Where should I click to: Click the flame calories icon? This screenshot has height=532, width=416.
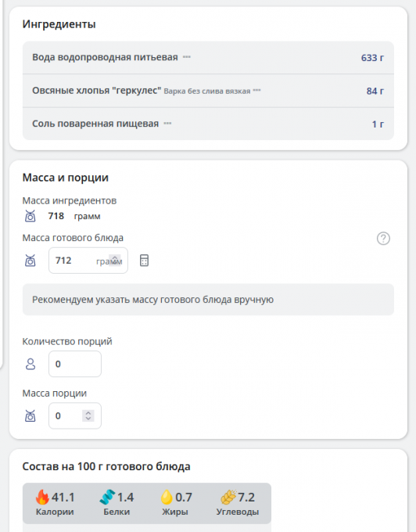42,497
